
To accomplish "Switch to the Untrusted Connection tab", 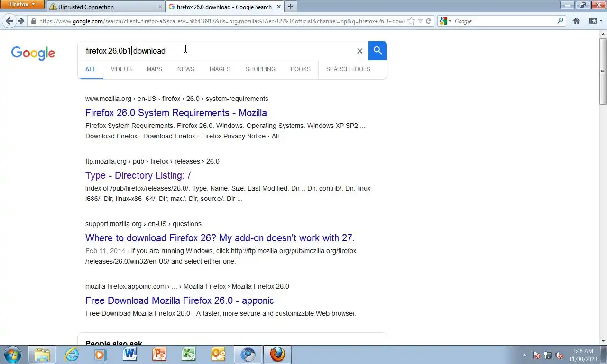I will [x=106, y=7].
